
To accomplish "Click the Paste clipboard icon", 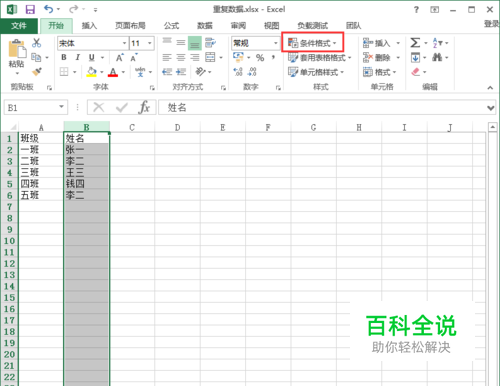I will 17,49.
